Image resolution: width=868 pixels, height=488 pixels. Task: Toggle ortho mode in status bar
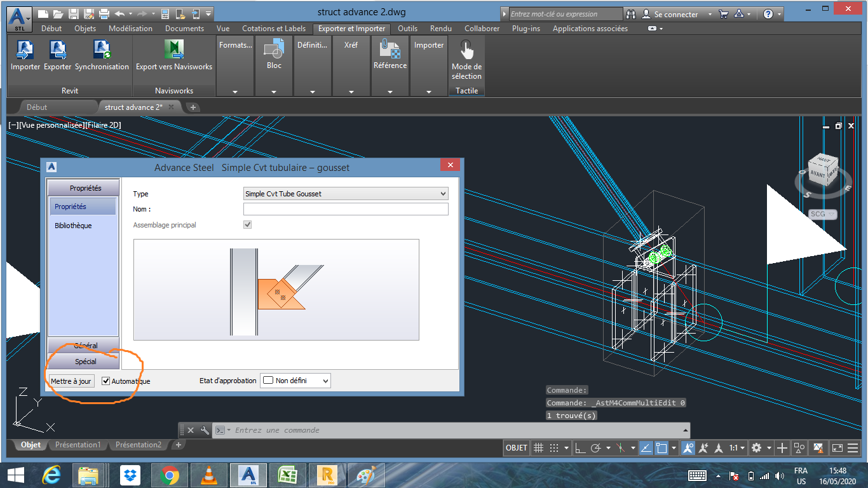coord(580,448)
